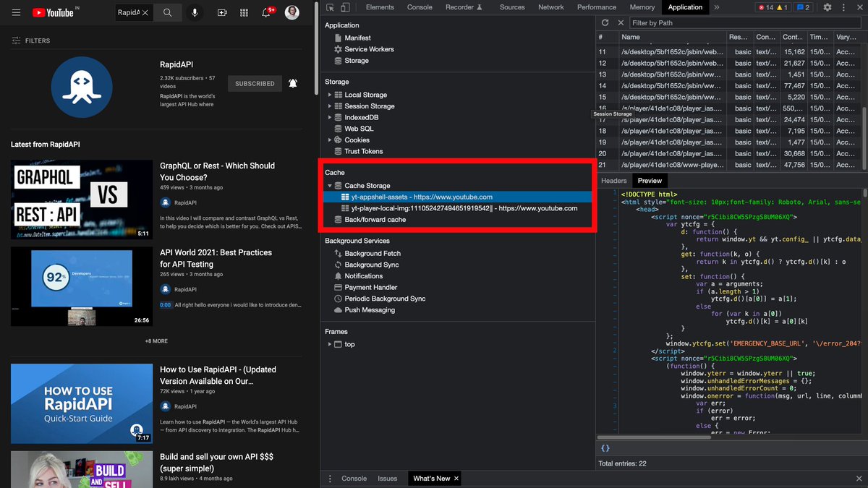Viewport: 868px width, 488px height.
Task: Switch to the Performance tab
Action: click(x=597, y=7)
